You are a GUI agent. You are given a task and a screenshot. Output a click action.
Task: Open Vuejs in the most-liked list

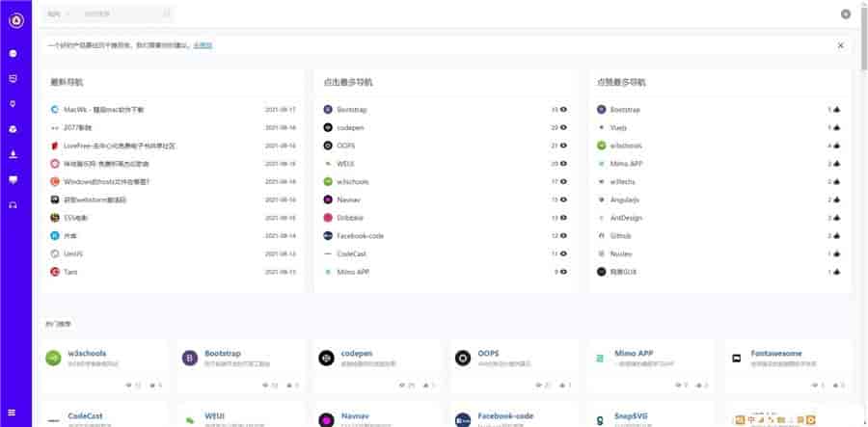618,128
